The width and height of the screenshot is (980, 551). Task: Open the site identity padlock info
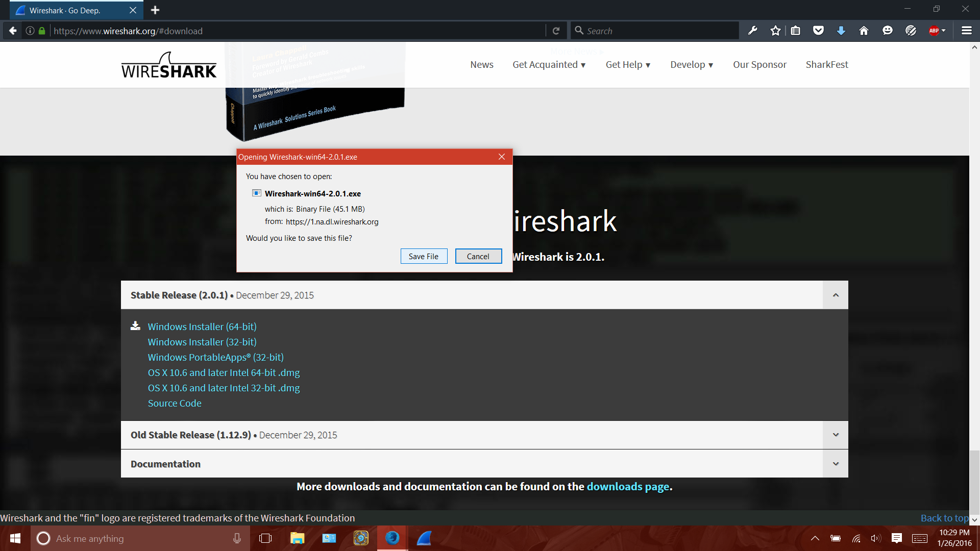[x=41, y=31]
